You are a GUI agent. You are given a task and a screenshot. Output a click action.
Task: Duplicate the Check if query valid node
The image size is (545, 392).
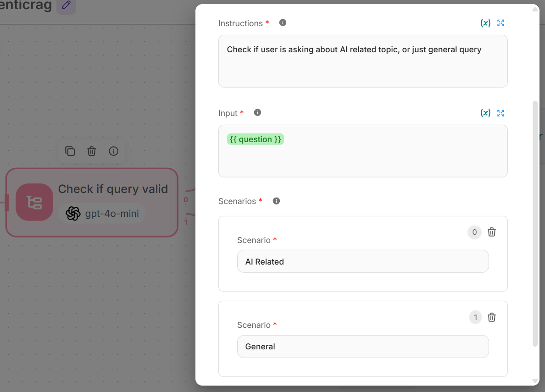[70, 151]
